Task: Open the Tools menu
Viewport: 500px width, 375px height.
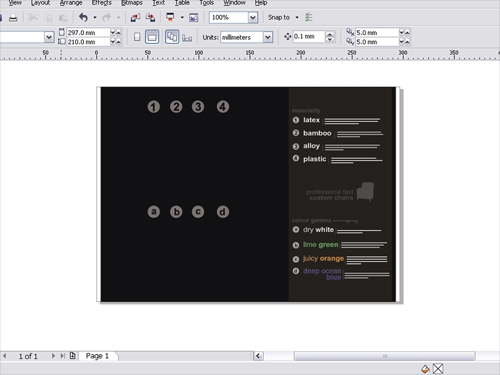Action: pyautogui.click(x=206, y=3)
